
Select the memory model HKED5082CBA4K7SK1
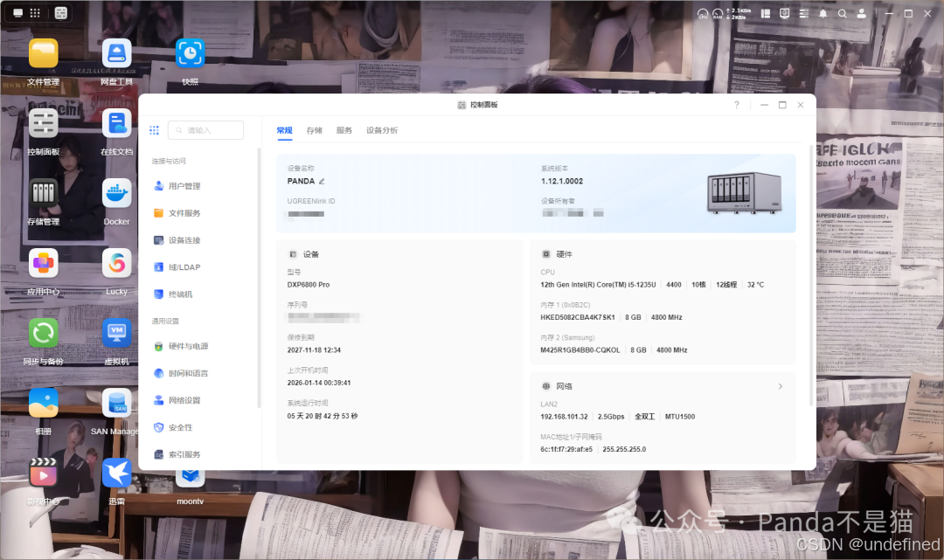578,317
